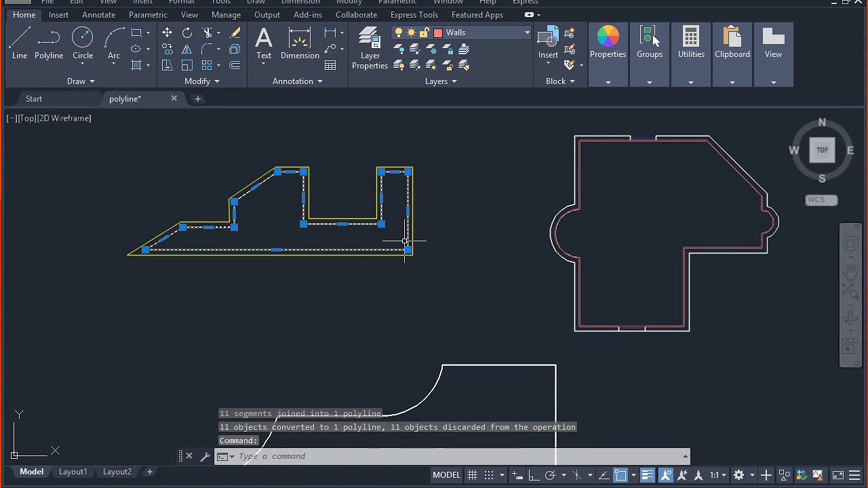Click the Trim scissors icon
The width and height of the screenshot is (868, 488).
[x=208, y=33]
